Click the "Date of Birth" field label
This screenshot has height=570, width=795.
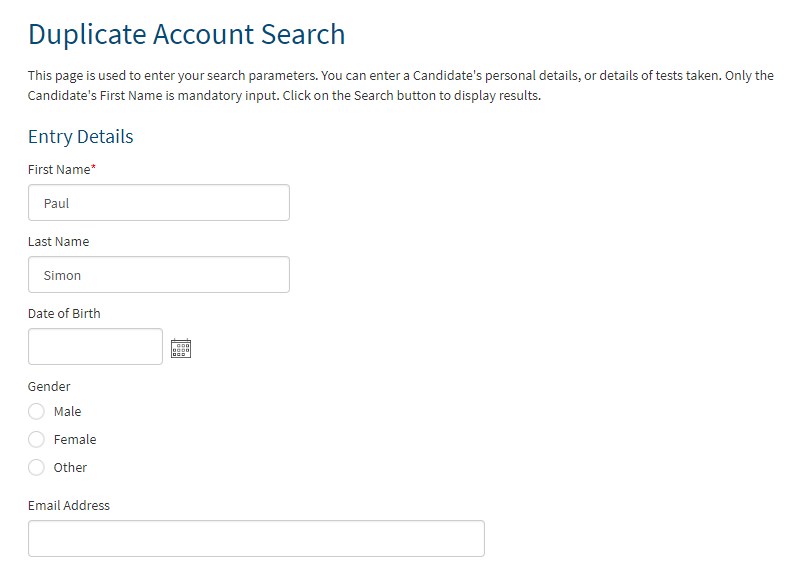click(x=64, y=313)
